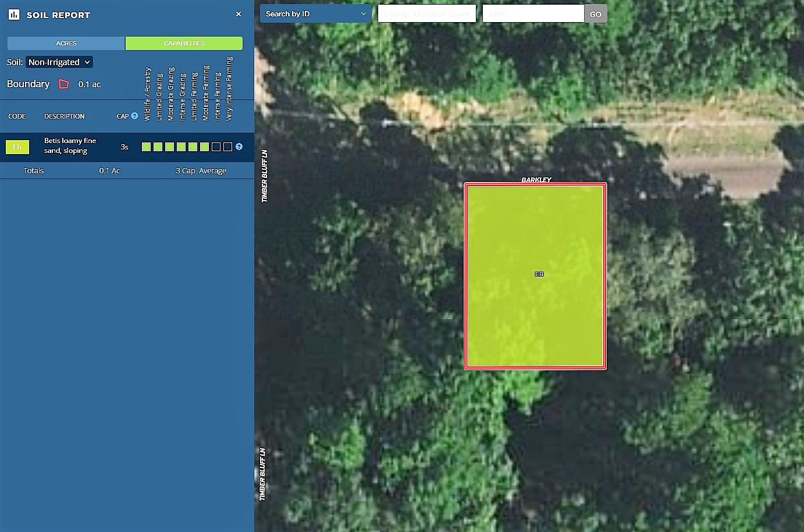Click help icon at end of Eb row

[x=239, y=147]
